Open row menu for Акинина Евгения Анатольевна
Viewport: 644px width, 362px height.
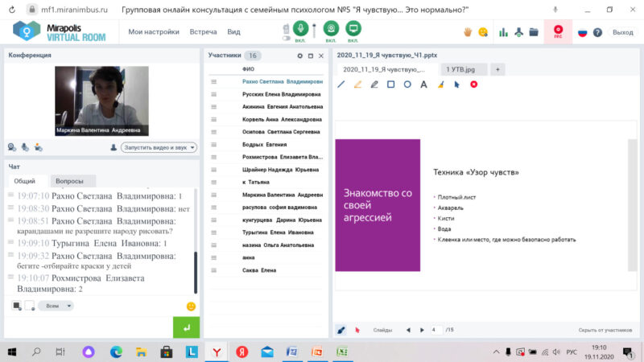[x=213, y=107]
